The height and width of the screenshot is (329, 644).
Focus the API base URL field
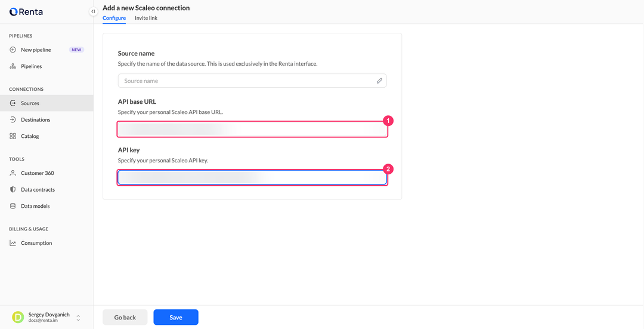coord(252,129)
